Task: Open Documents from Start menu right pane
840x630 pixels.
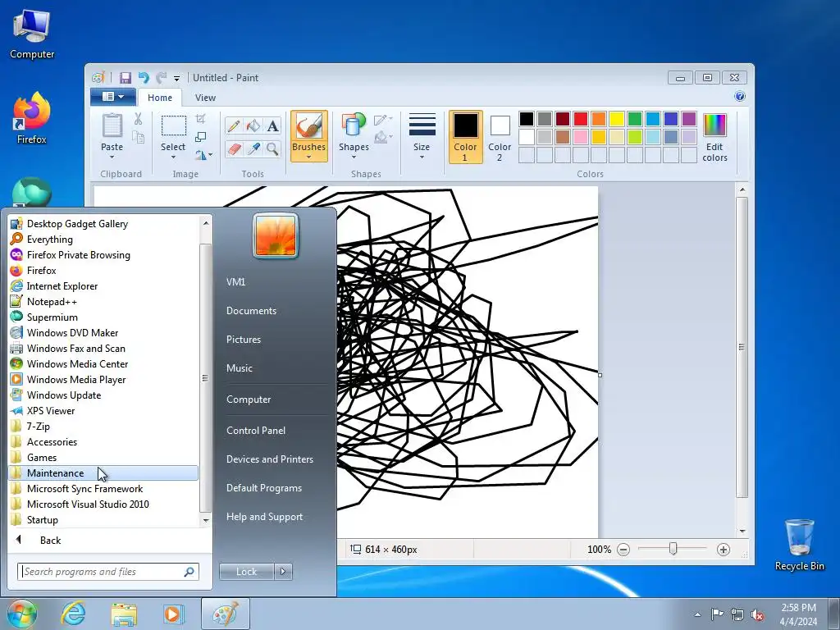Action: coord(251,311)
